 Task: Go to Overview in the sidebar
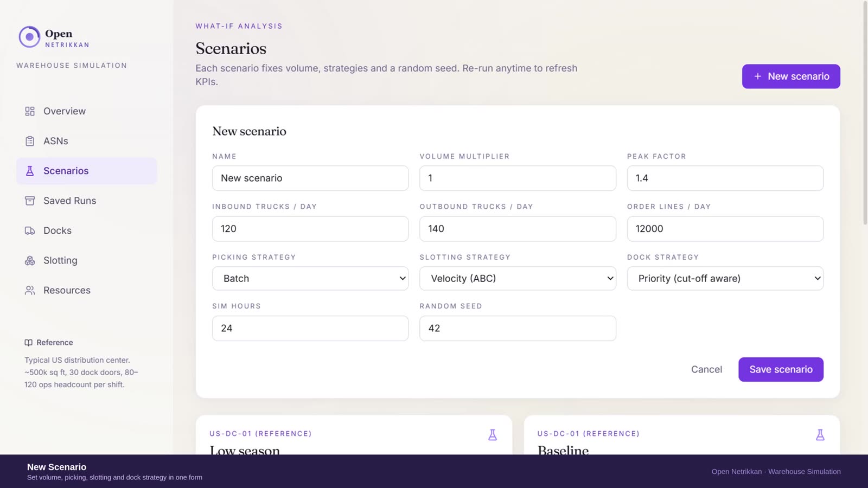pos(87,111)
